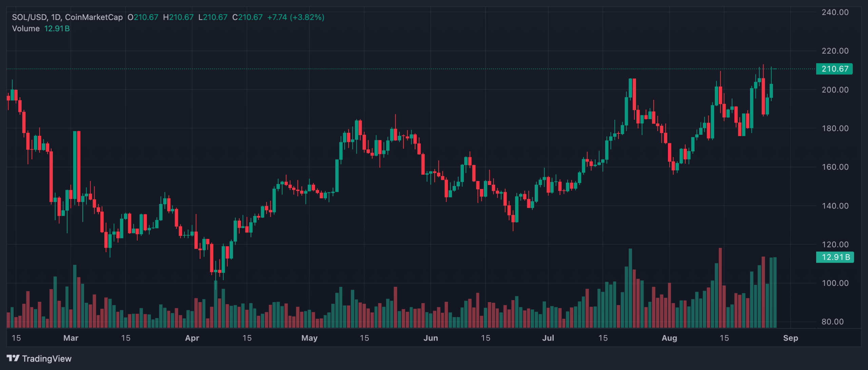Select the Mar label on time axis

point(71,338)
